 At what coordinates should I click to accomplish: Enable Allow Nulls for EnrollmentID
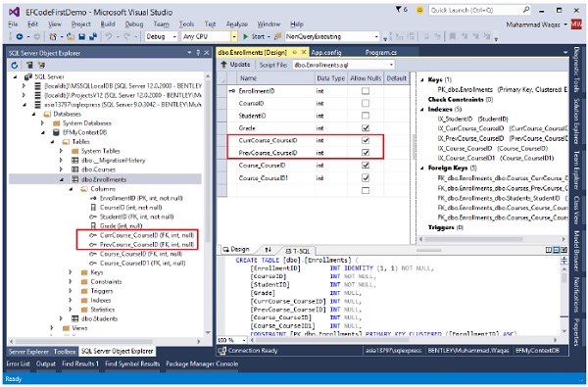(x=366, y=91)
